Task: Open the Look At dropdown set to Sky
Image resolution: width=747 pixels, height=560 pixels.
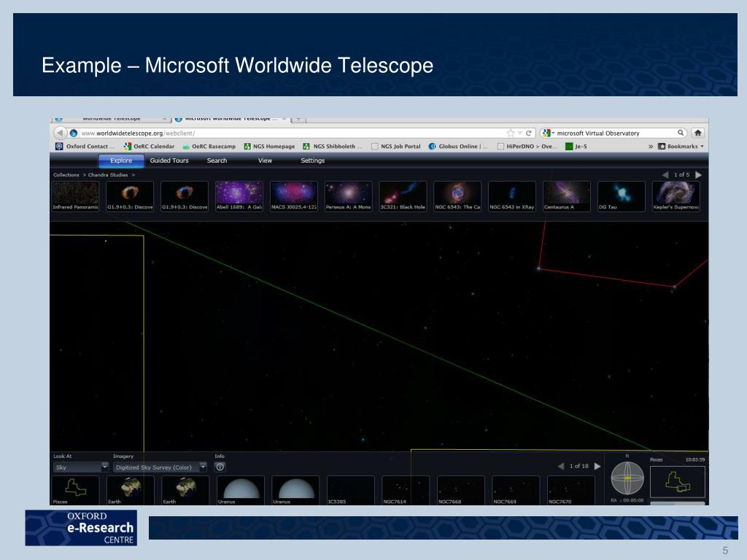Action: [81, 467]
